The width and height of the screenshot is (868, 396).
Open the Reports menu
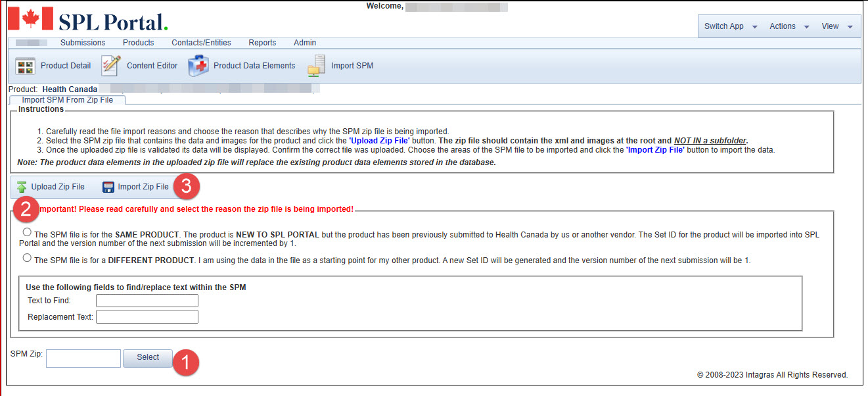point(262,43)
